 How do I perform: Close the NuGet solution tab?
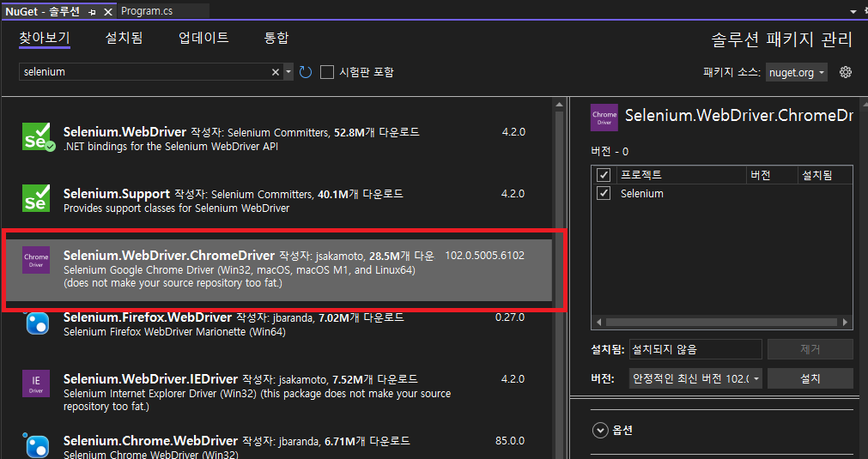pyautogui.click(x=108, y=12)
